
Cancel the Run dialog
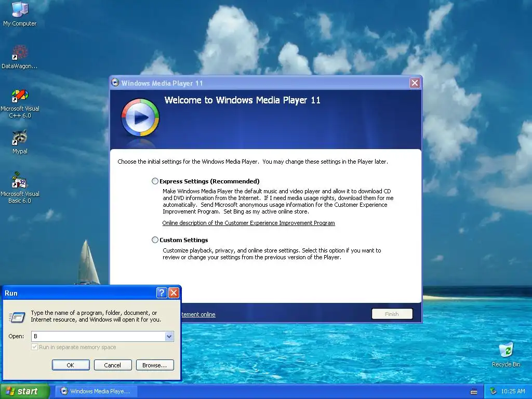113,365
